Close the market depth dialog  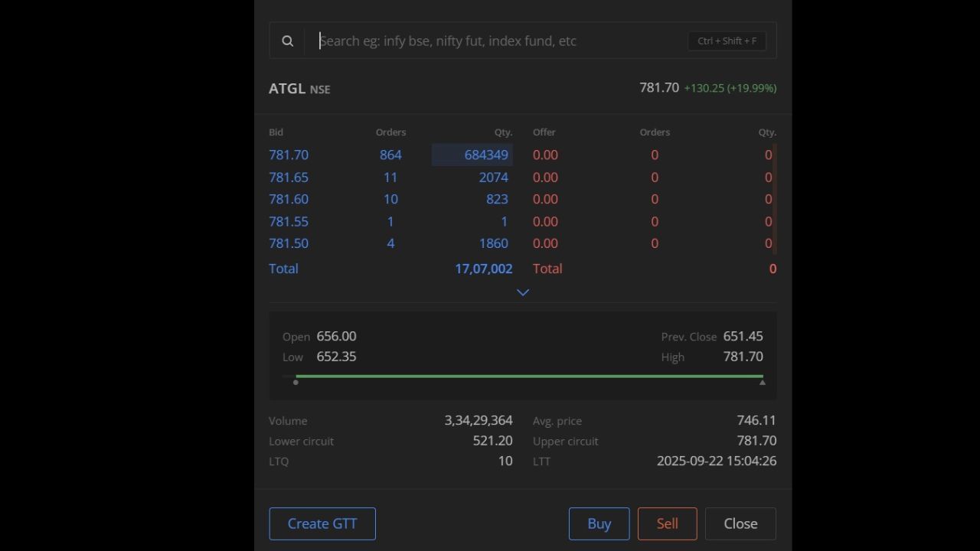pyautogui.click(x=740, y=523)
